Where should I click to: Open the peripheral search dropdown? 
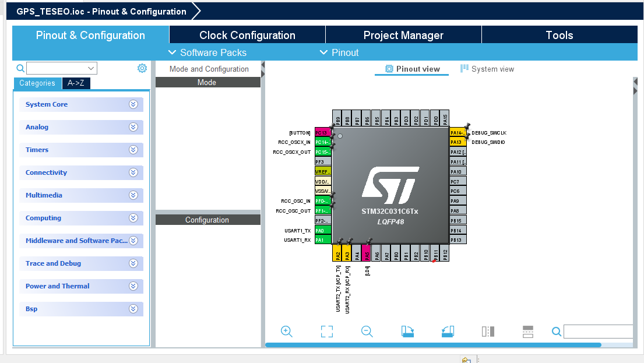[91, 68]
